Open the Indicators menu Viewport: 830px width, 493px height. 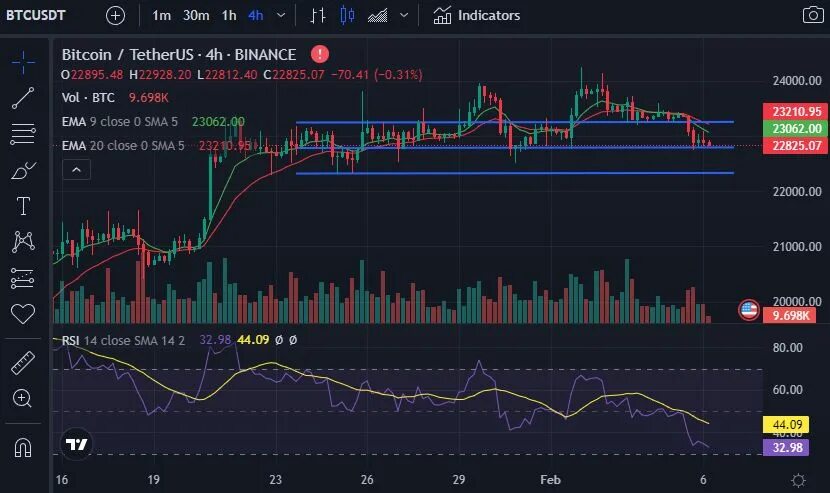click(477, 15)
